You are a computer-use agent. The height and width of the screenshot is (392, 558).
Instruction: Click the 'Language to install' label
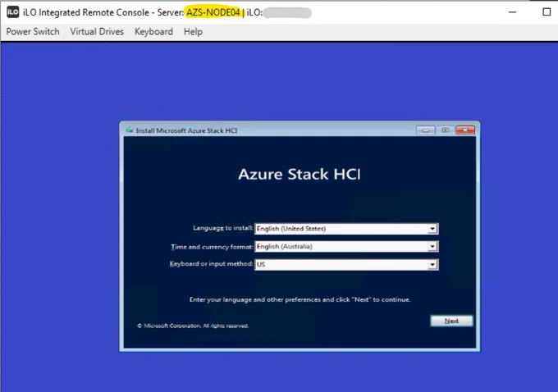click(222, 228)
